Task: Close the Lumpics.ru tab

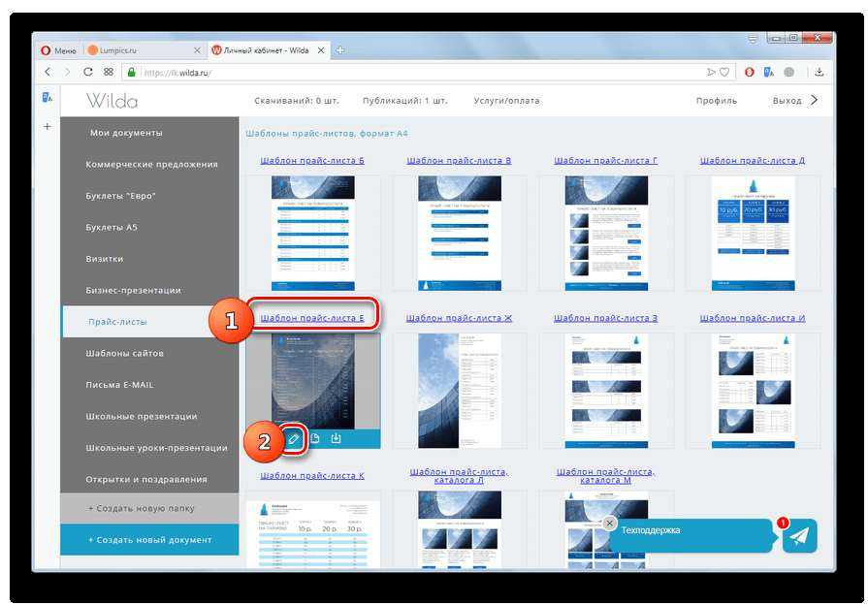Action: (x=197, y=50)
